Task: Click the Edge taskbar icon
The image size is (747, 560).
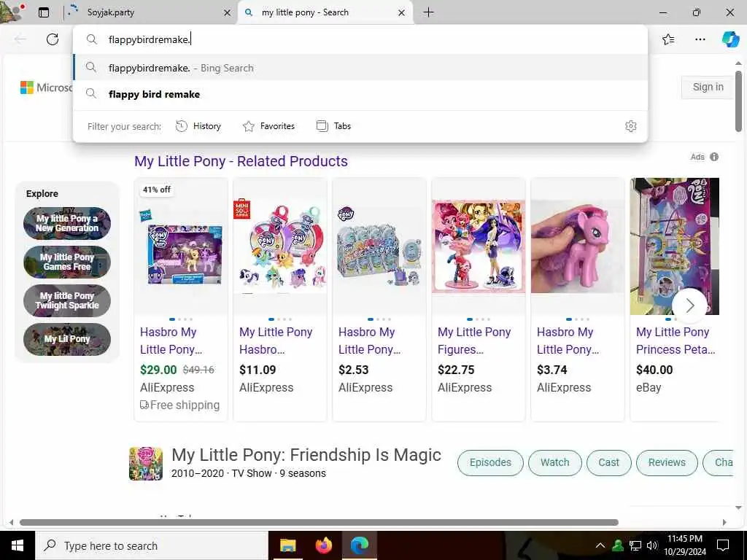Action: point(360,545)
